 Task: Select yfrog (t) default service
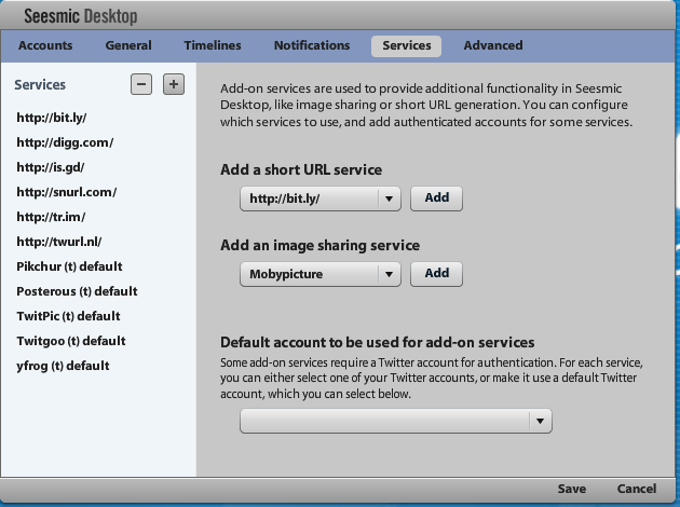tap(63, 366)
